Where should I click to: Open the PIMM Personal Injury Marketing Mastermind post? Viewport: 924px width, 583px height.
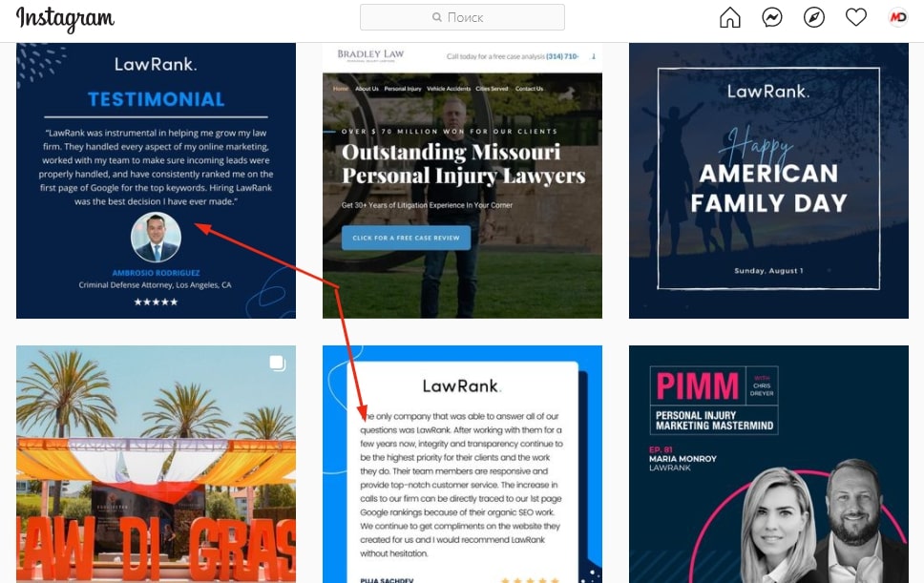click(x=768, y=464)
